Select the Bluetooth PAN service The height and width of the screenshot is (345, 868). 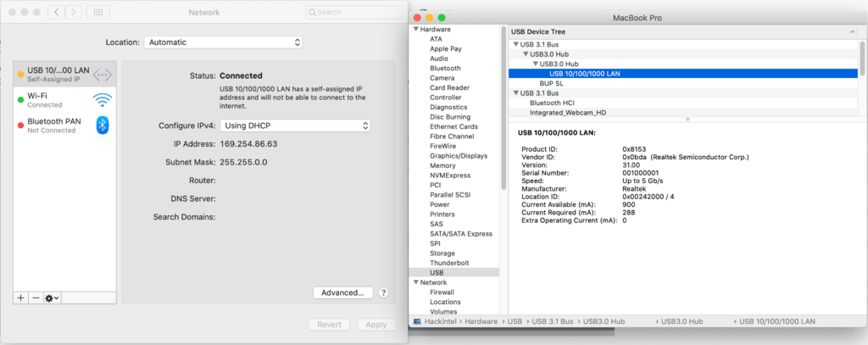click(x=64, y=125)
